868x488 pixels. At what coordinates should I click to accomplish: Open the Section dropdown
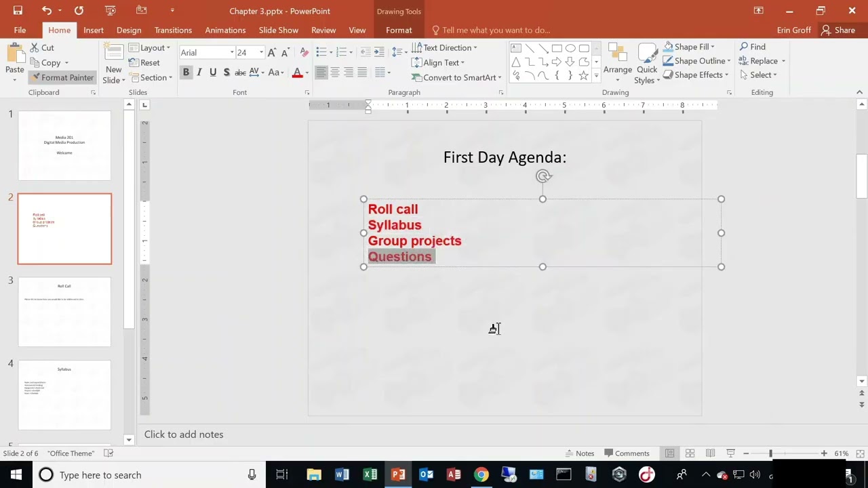coord(151,78)
